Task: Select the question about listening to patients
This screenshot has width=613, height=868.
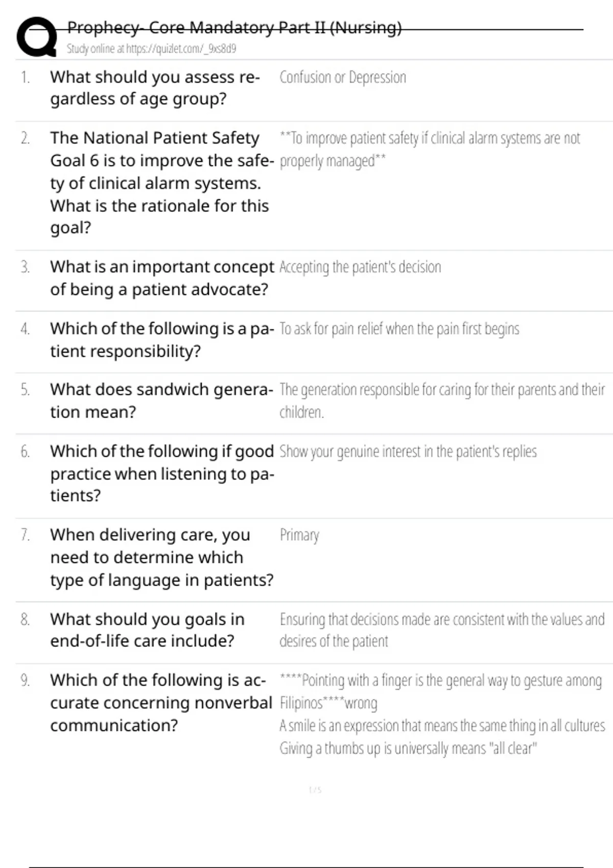Action: [x=161, y=473]
